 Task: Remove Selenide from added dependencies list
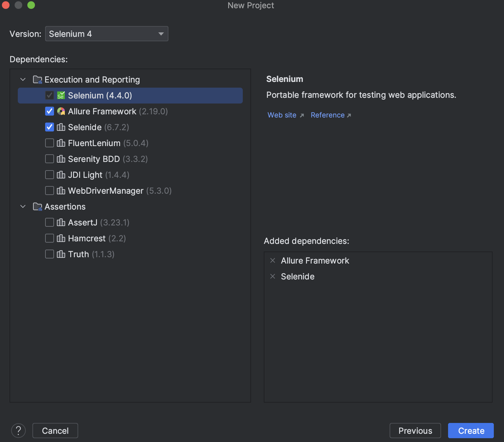(273, 277)
